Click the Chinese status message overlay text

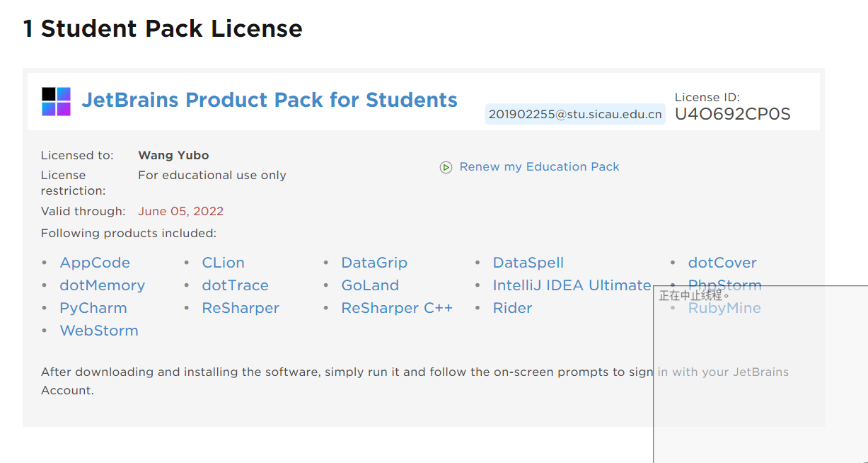(x=694, y=295)
